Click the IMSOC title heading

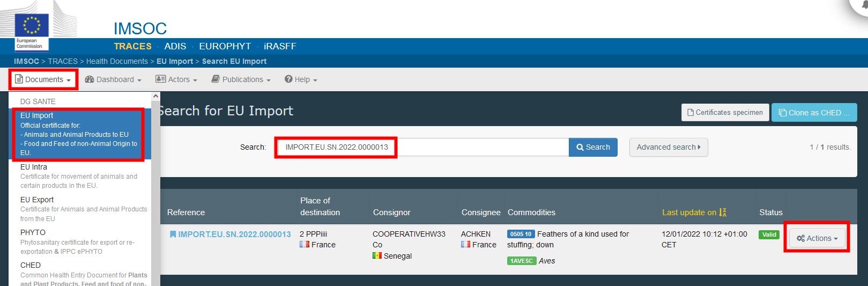[x=140, y=28]
